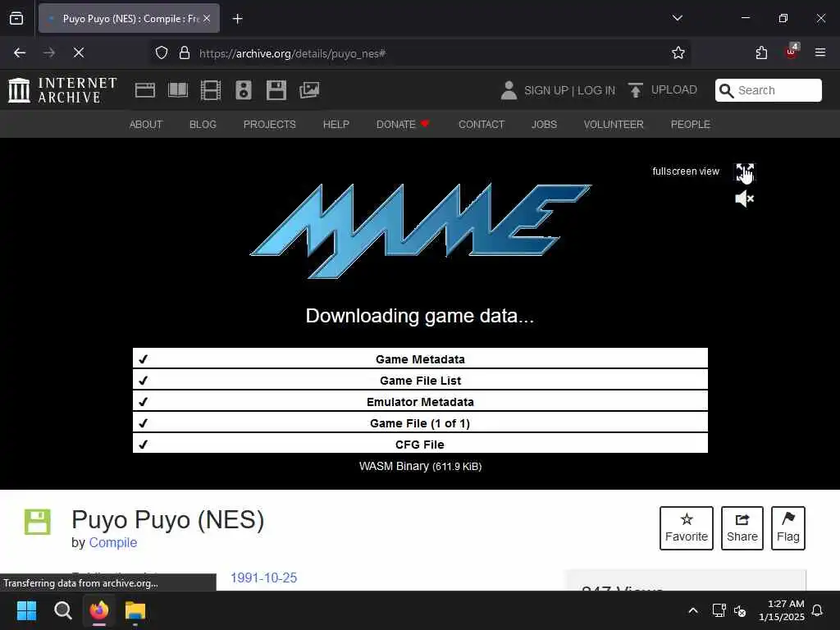
Task: Click the MAME logo image
Action: click(421, 231)
